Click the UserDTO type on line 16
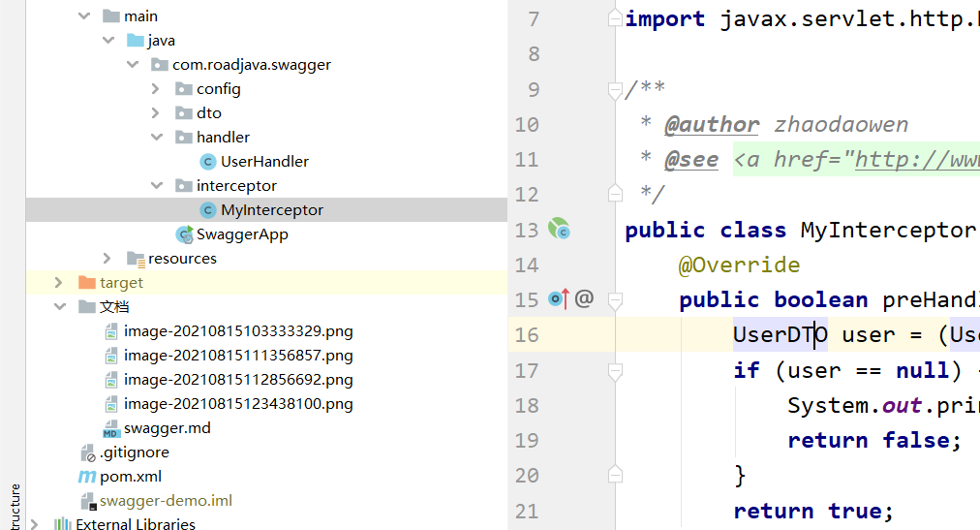The height and width of the screenshot is (530, 980). 778,335
